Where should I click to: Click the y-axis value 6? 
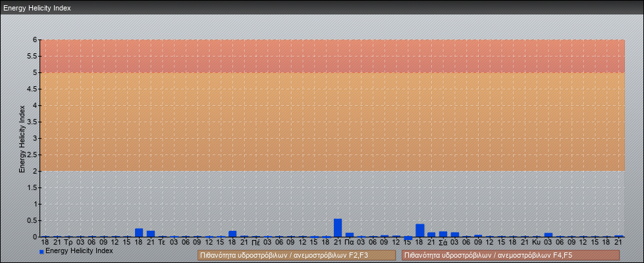pyautogui.click(x=36, y=40)
